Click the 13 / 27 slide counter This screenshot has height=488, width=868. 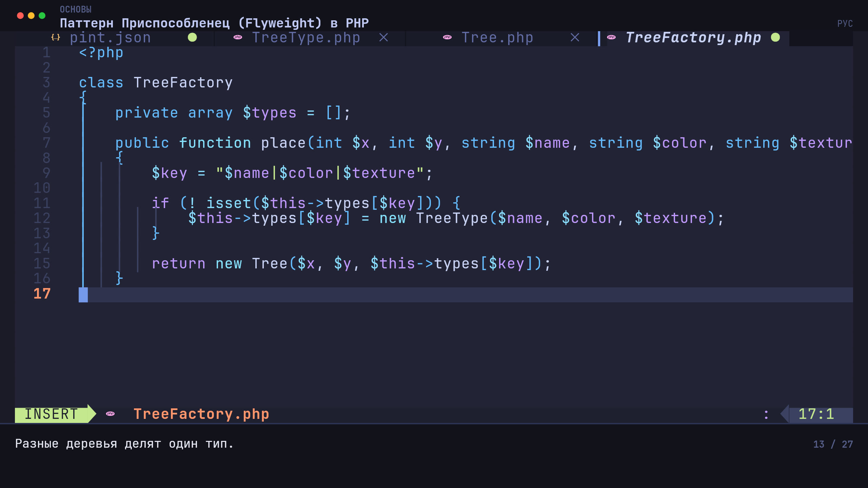pyautogui.click(x=833, y=444)
